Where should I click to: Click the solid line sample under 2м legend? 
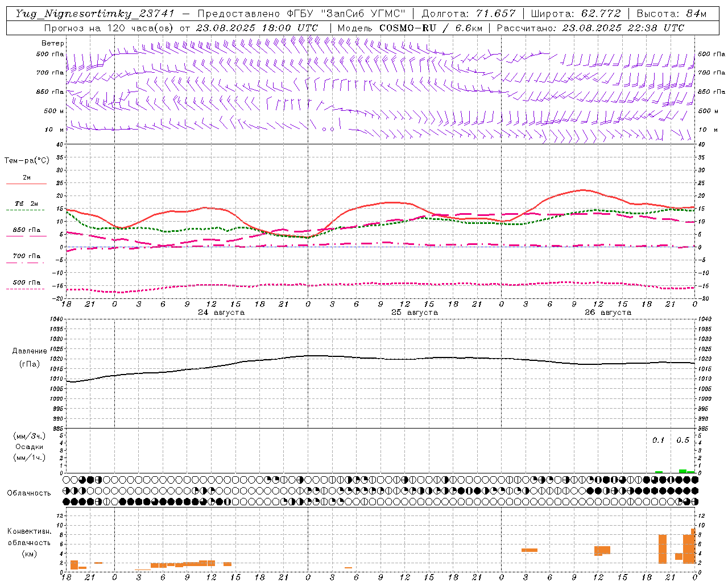tap(26, 184)
